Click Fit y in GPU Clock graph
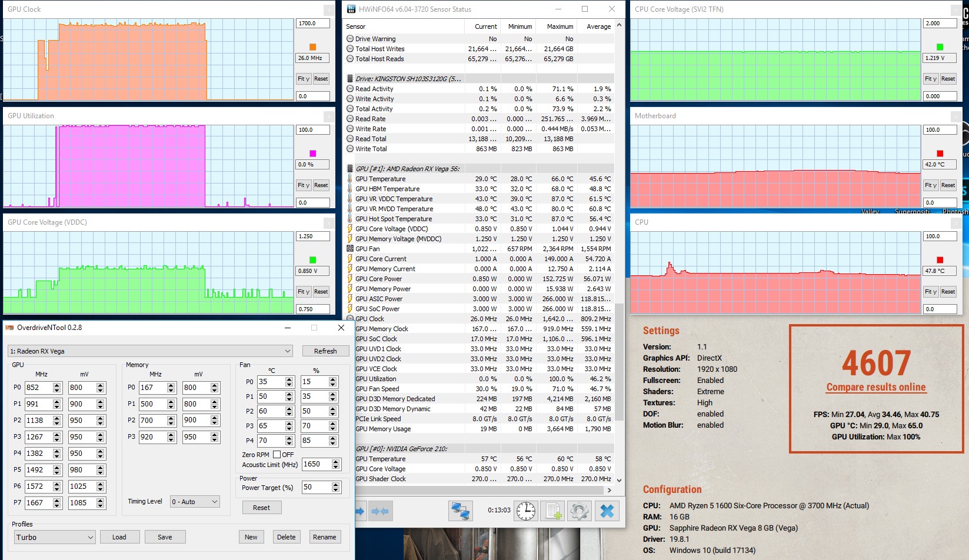This screenshot has width=969, height=560. pos(304,79)
